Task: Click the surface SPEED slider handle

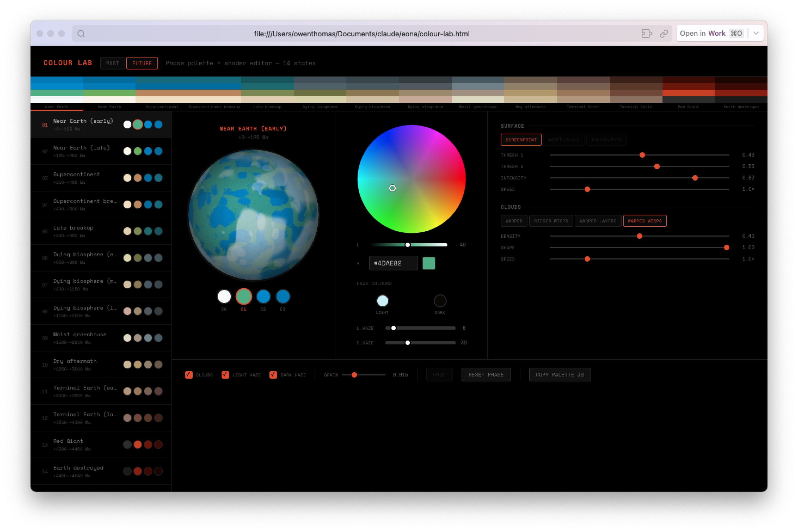Action: 587,189
